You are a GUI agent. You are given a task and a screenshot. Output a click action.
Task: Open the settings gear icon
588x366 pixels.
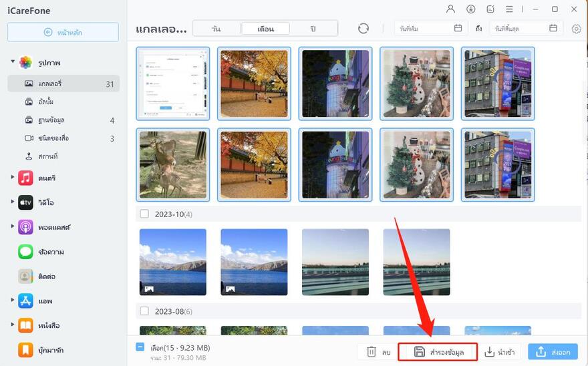pyautogui.click(x=577, y=29)
